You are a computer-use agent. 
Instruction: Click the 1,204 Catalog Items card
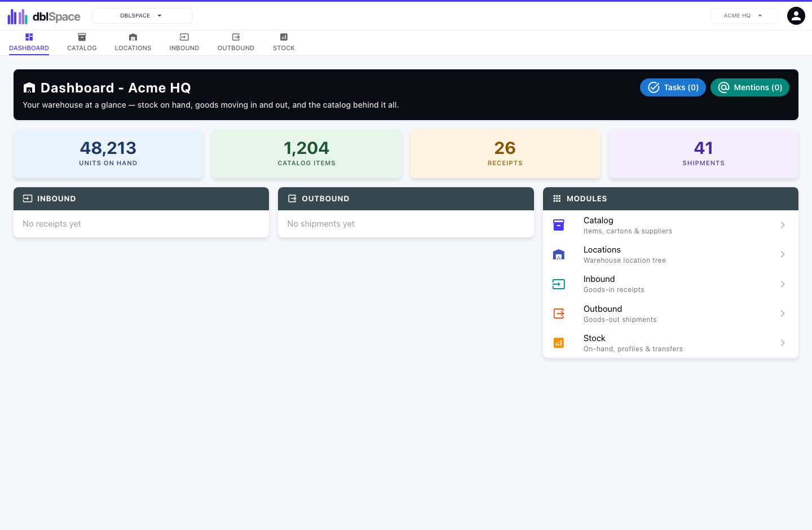point(307,154)
